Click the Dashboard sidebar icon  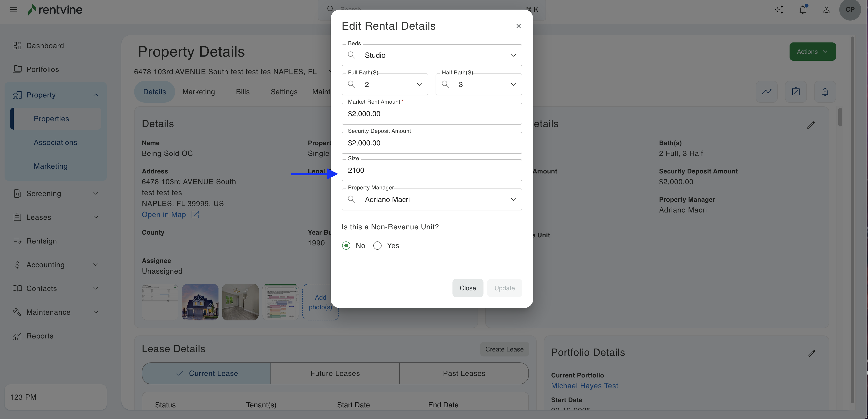click(17, 45)
